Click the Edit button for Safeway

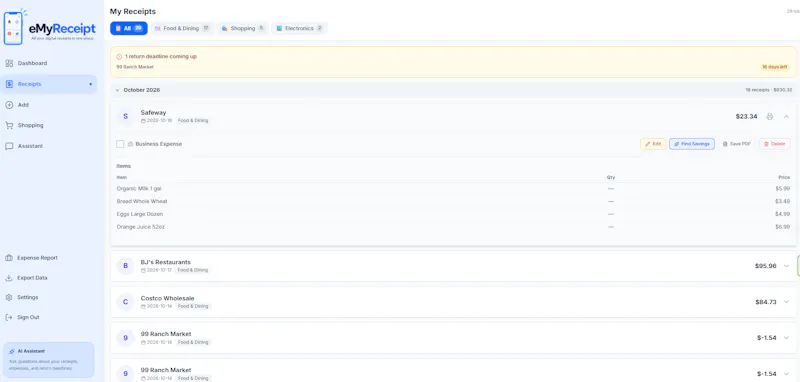tap(653, 144)
